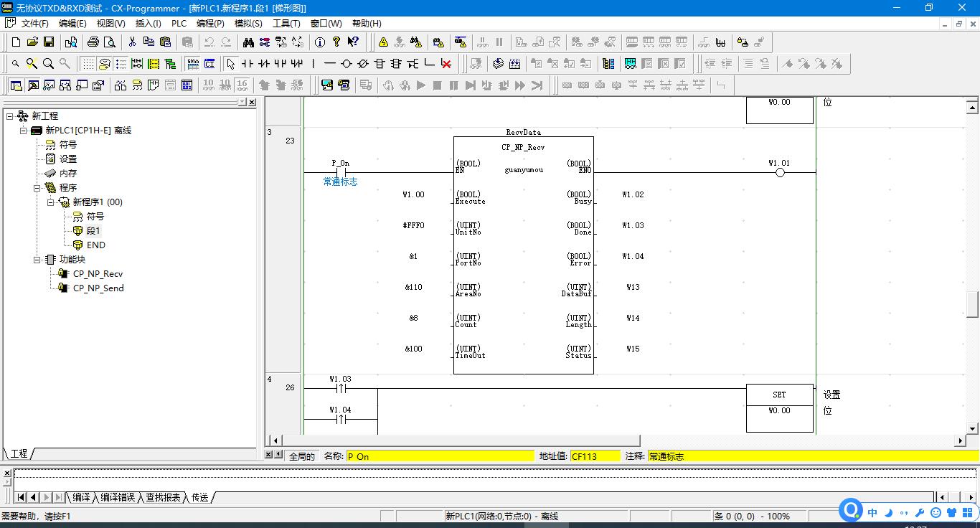Click the binoculars Find icon

coord(248,42)
